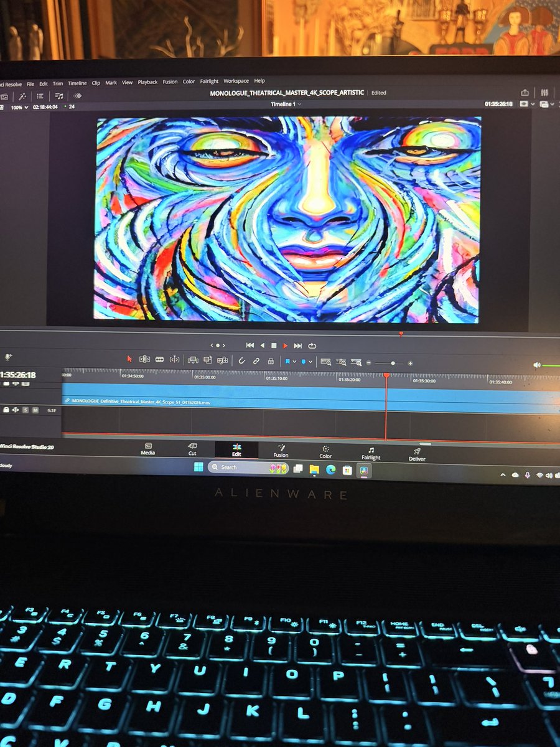Adjust the timeline zoom slider handle
This screenshot has width=560, height=747.
click(x=393, y=363)
